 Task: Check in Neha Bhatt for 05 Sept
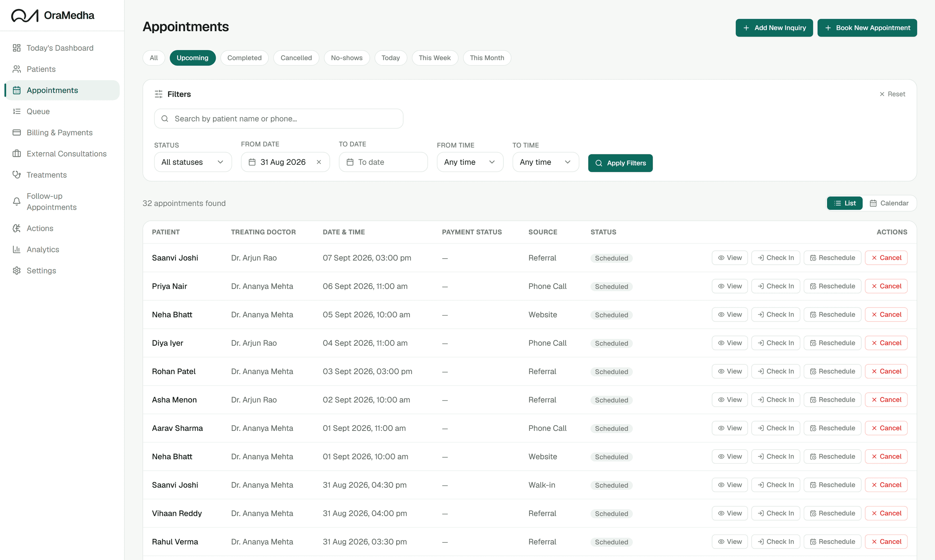pyautogui.click(x=776, y=314)
